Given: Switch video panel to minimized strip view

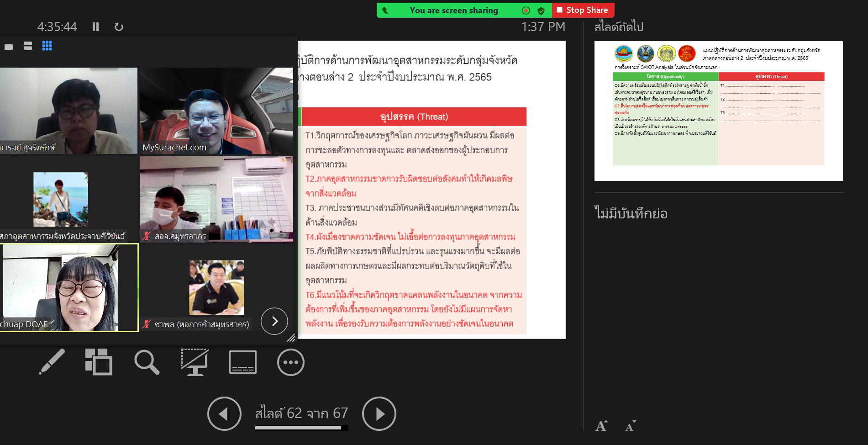Looking at the screenshot, I should (x=9, y=46).
